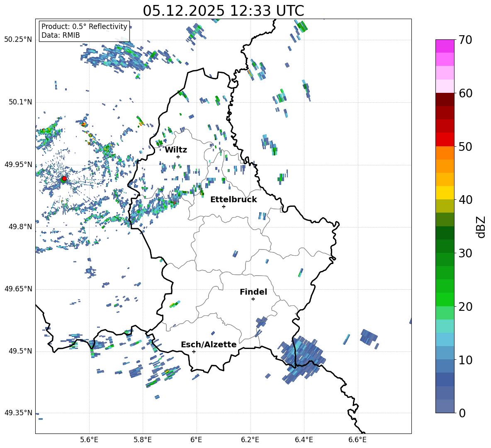Screen dimensions: 491x448
Task: Click the Wiltz station cross marker
Action: tap(178, 157)
